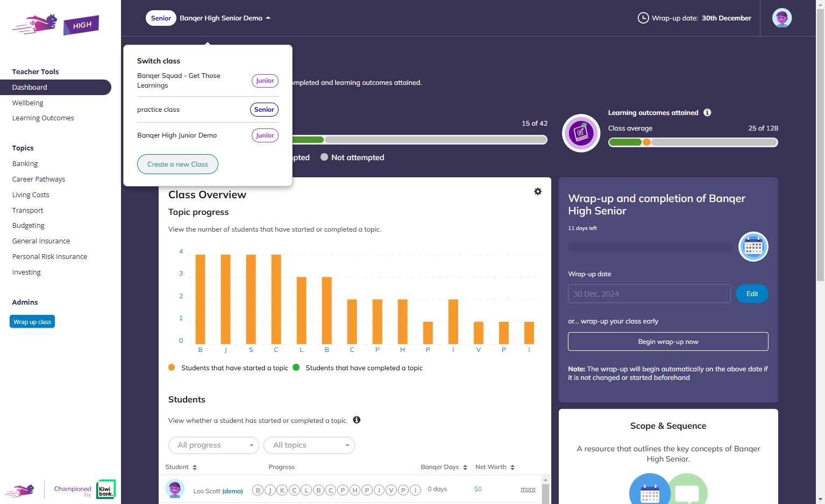Sort by Banqer Days column

(465, 467)
